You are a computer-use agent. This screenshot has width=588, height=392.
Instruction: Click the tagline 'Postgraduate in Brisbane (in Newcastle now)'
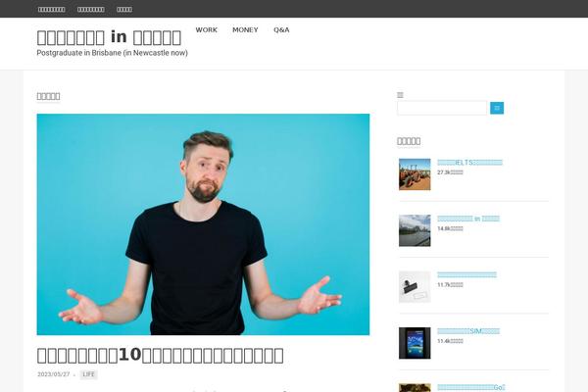click(x=112, y=53)
